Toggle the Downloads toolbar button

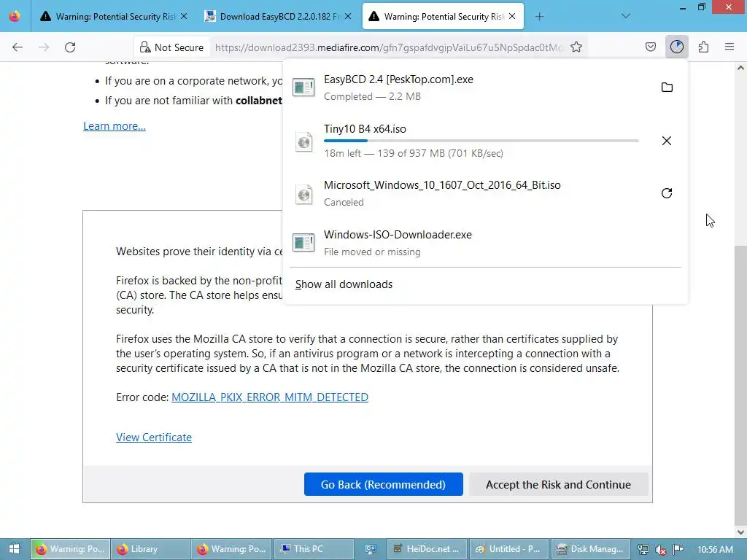pyautogui.click(x=677, y=47)
